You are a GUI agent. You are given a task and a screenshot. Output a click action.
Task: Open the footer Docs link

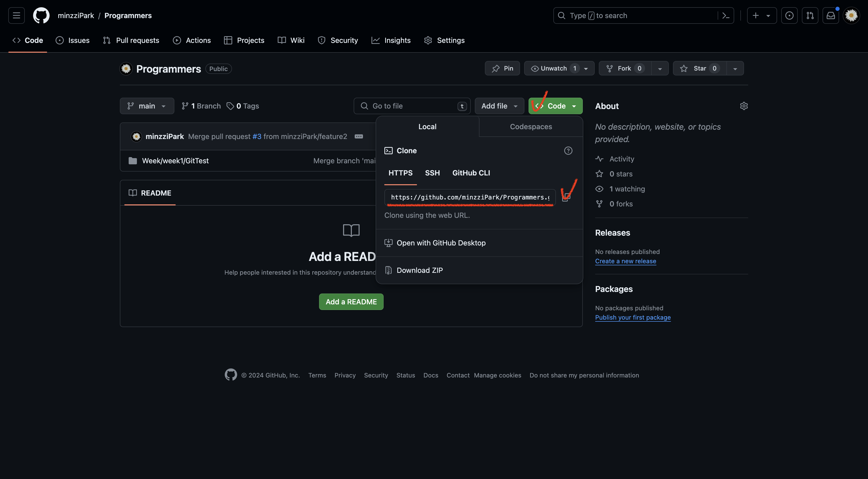point(431,375)
